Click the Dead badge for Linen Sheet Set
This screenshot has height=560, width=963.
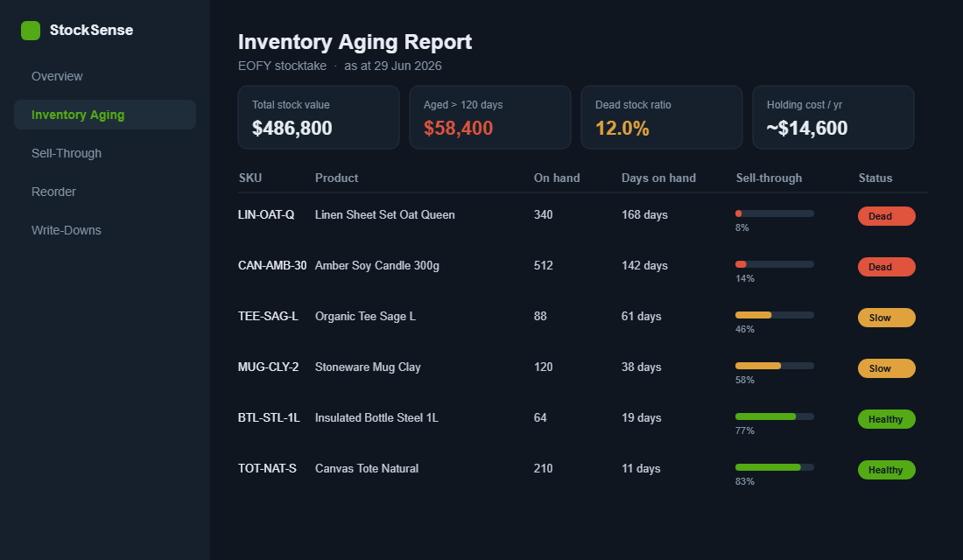[x=886, y=216]
